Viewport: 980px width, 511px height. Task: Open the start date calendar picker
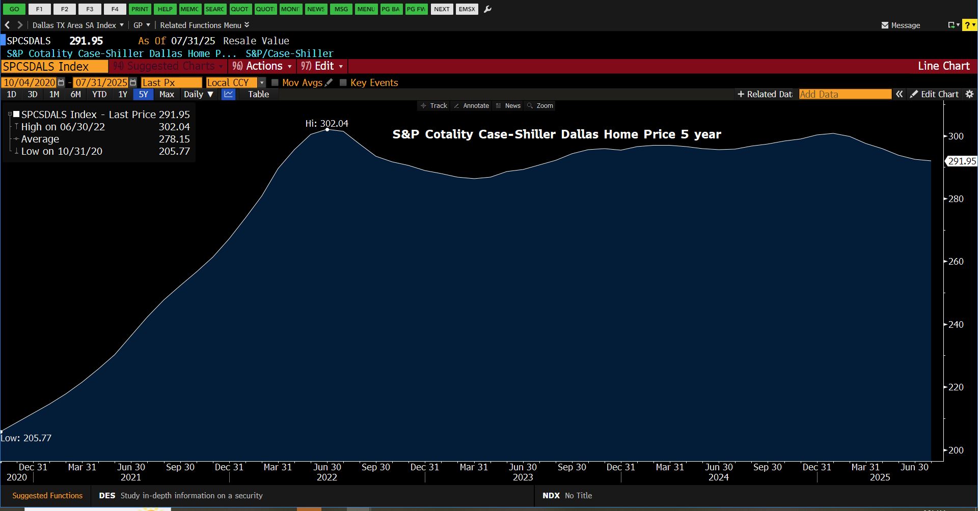click(61, 82)
